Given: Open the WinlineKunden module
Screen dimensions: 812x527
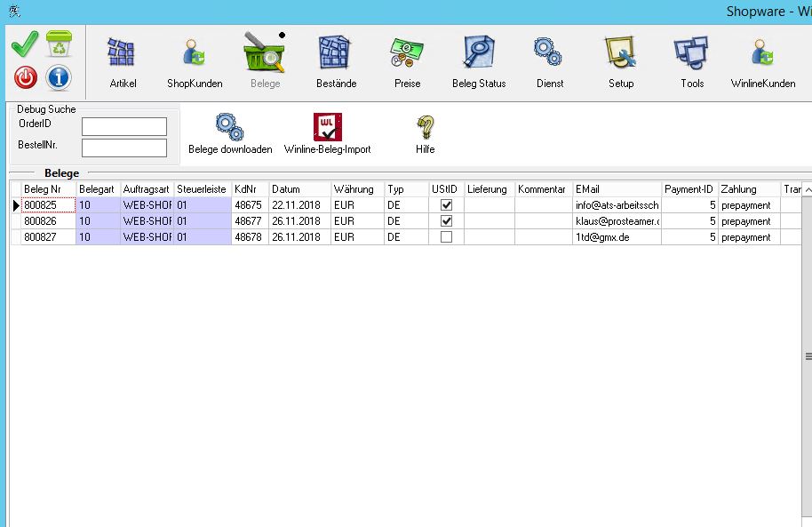Looking at the screenshot, I should click(x=763, y=62).
